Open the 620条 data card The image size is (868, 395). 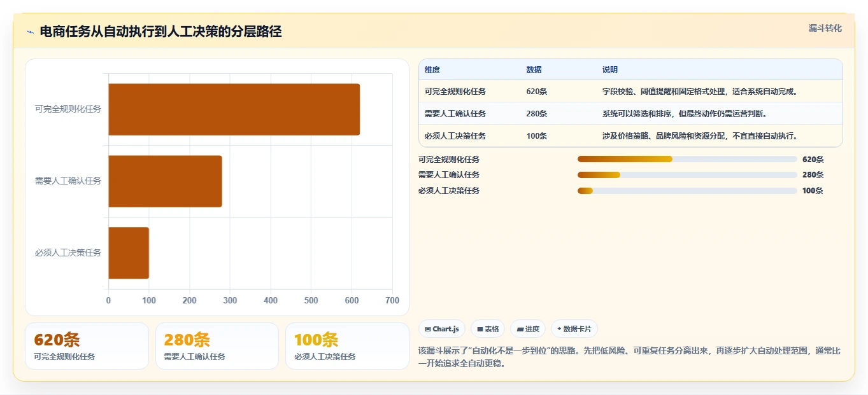87,346
